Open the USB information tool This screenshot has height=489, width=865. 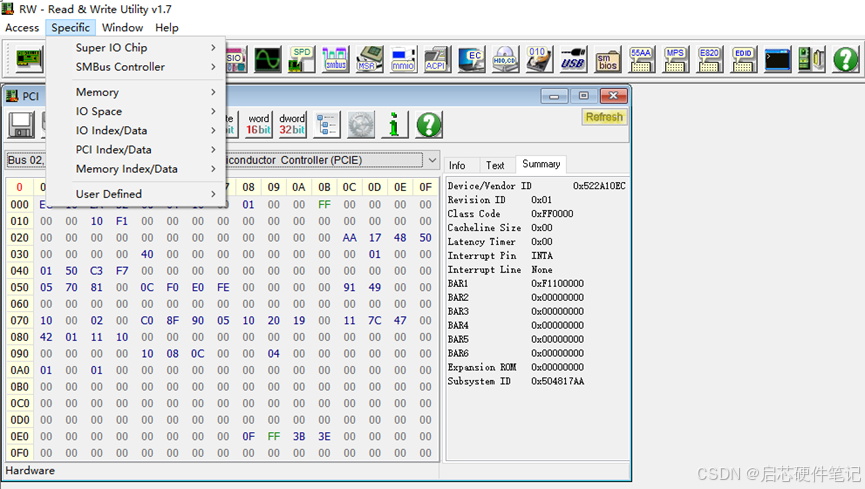coord(573,60)
